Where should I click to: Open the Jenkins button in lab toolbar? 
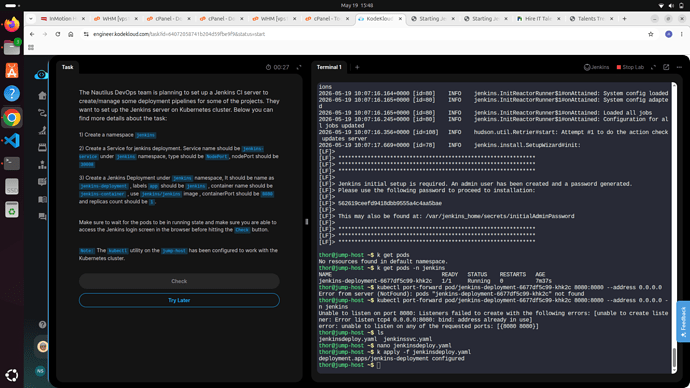click(596, 67)
